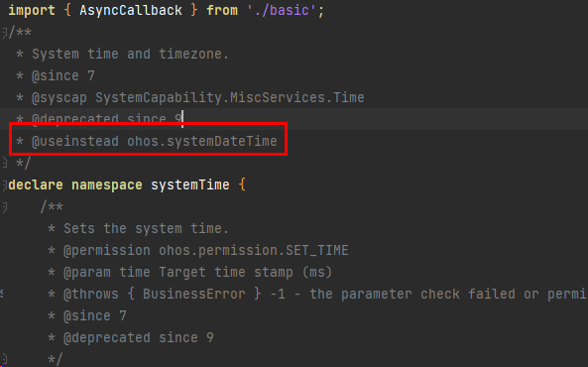Click the BusinessError type in @throws line
Image resolution: width=588 pixels, height=367 pixels.
[x=194, y=295]
